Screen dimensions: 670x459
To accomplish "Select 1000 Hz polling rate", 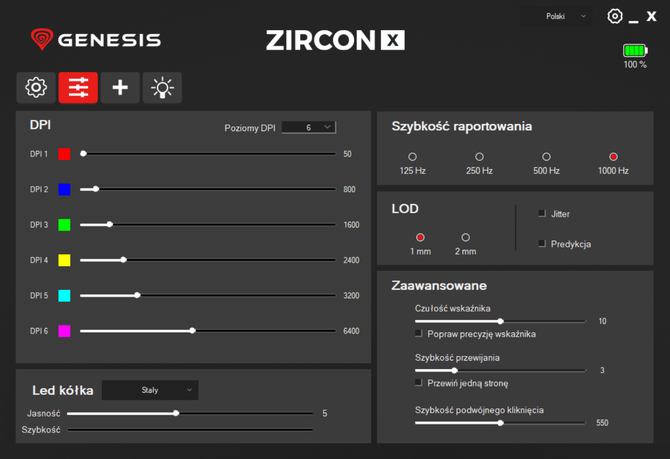I will click(x=613, y=157).
